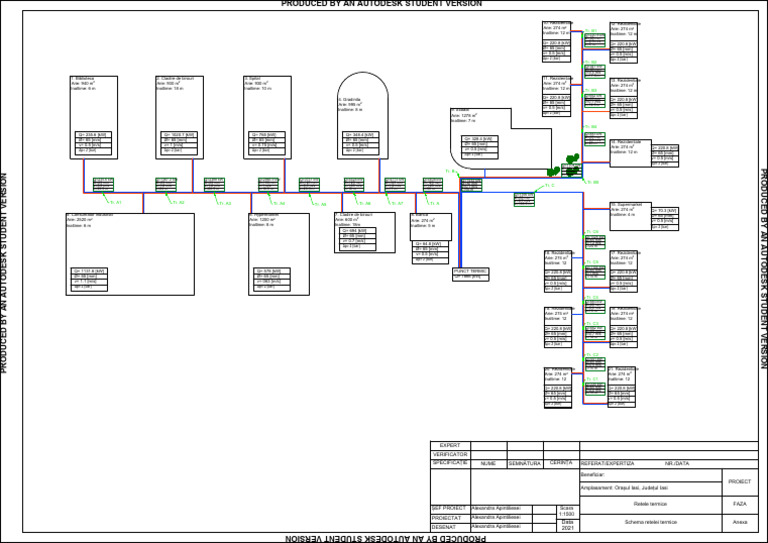The height and width of the screenshot is (543, 768).
Task: Click the VERIFICATOR row label
Action: coord(450,454)
